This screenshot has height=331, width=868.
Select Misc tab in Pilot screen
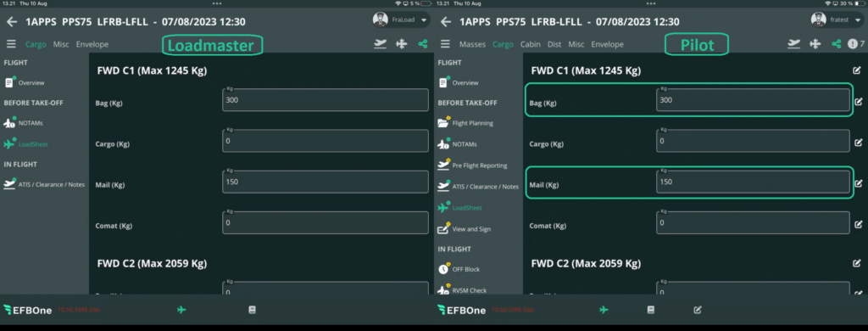pos(576,44)
